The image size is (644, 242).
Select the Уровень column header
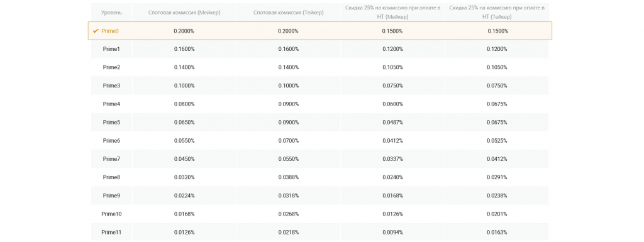pyautogui.click(x=112, y=13)
